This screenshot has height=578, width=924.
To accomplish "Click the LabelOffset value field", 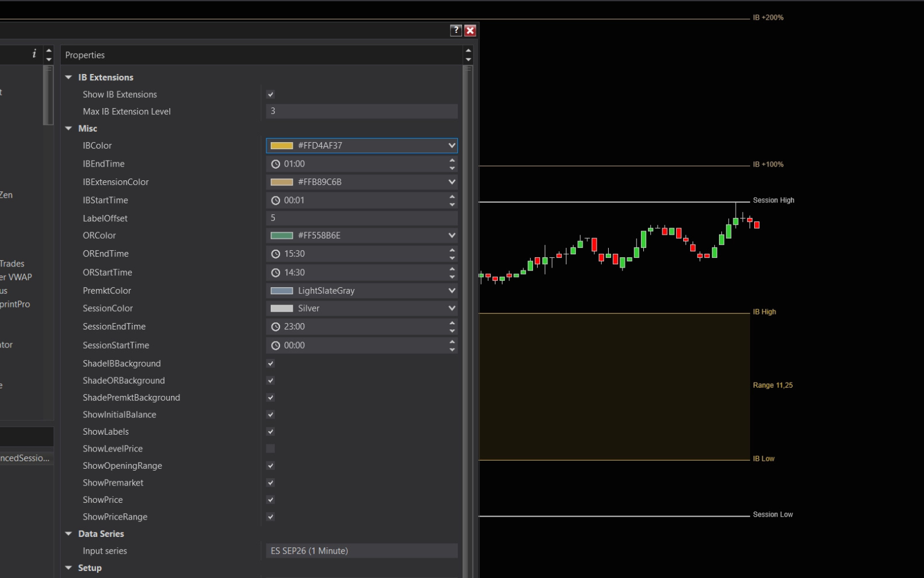I will click(362, 218).
